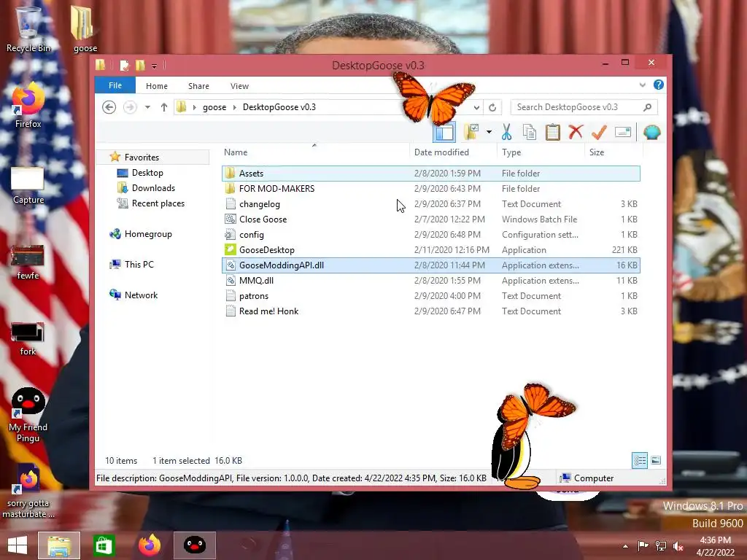Open the File ribbon tab
The width and height of the screenshot is (747, 560).
(115, 85)
